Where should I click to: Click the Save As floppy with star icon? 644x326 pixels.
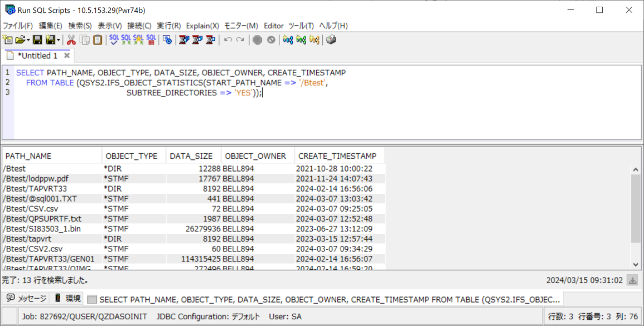[x=50, y=40]
